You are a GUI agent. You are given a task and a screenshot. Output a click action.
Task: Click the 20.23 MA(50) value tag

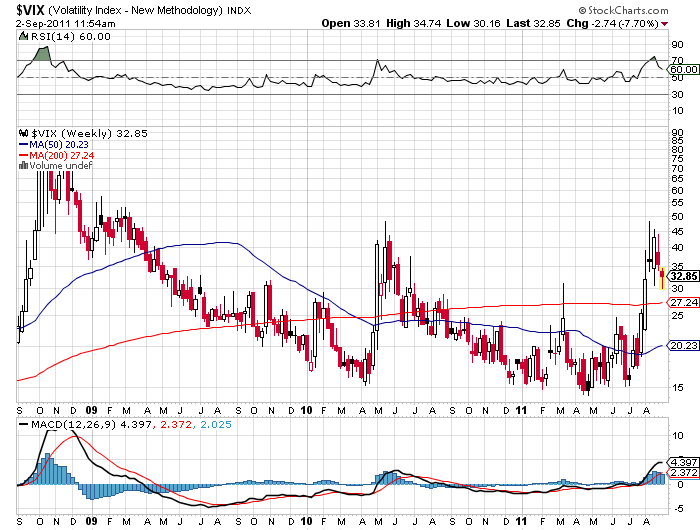pos(683,346)
